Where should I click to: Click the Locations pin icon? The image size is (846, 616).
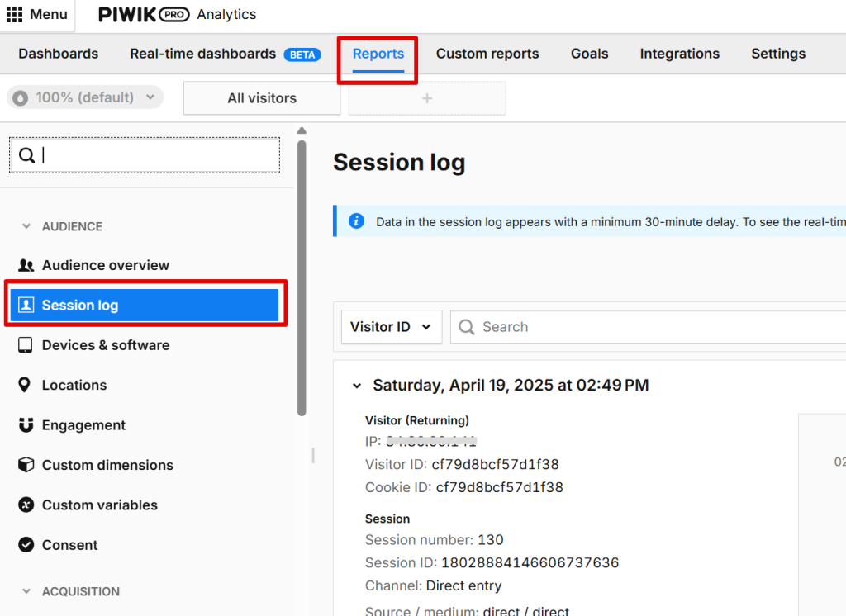[26, 385]
